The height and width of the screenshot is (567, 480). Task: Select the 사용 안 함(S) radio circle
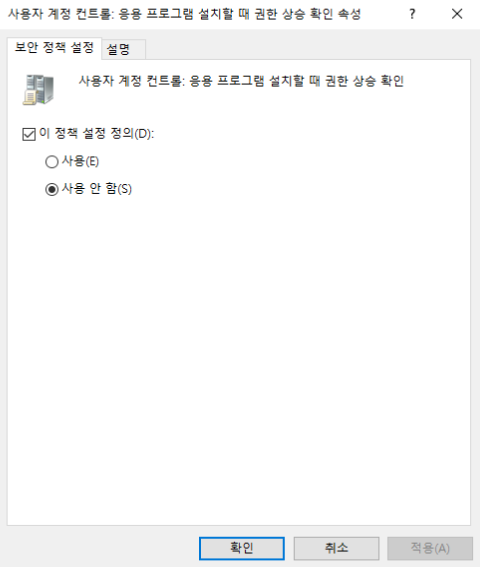point(52,189)
